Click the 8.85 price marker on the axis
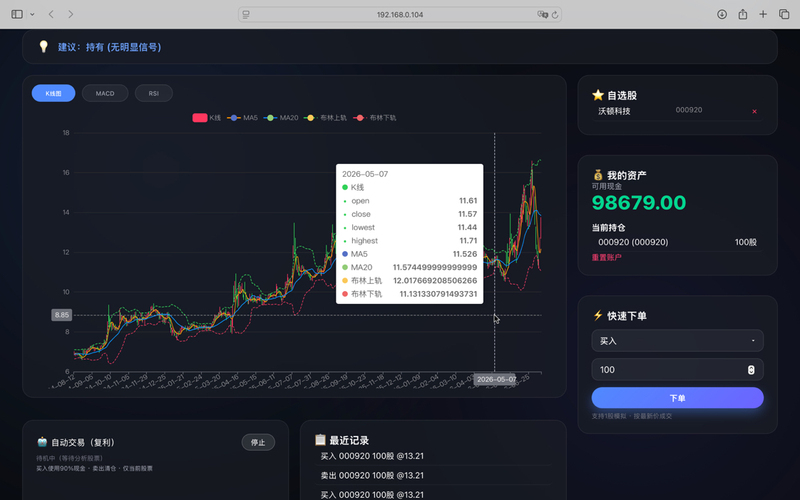The height and width of the screenshot is (500, 800). click(62, 315)
